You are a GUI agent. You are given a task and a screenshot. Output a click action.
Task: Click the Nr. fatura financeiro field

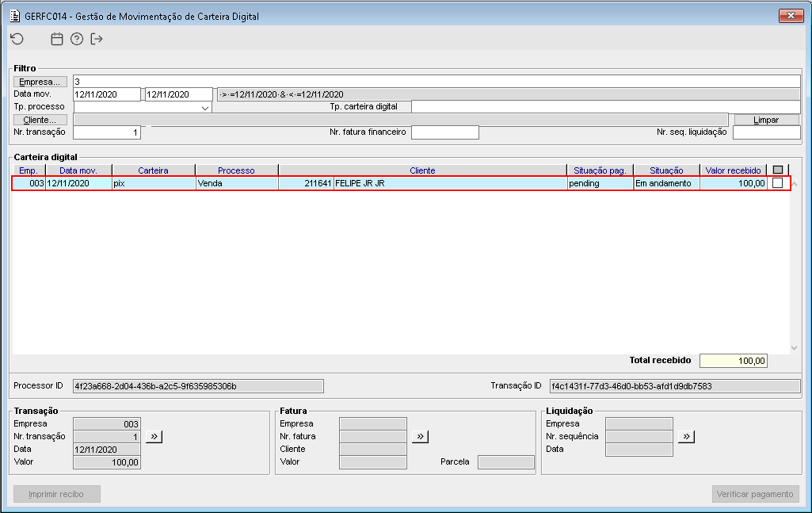445,132
